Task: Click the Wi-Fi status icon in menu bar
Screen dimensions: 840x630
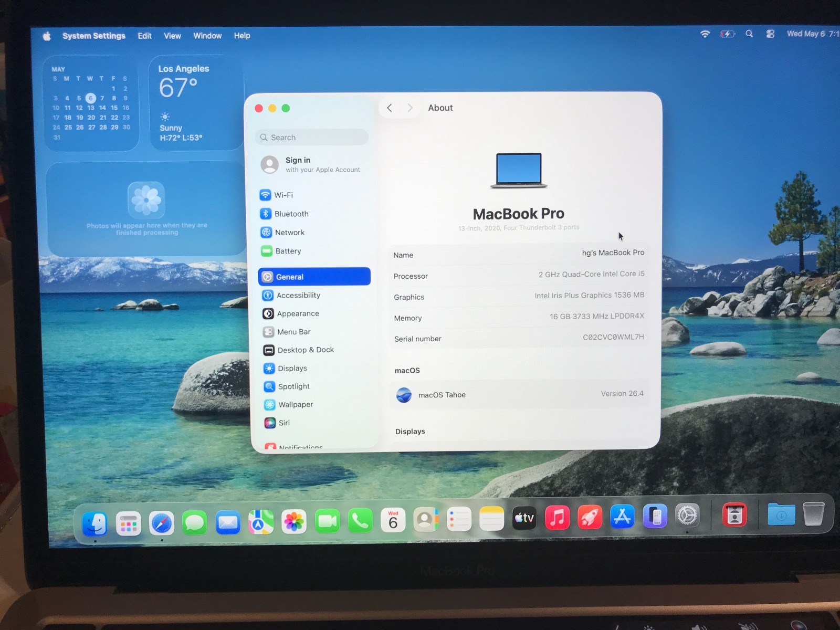Action: pyautogui.click(x=705, y=34)
